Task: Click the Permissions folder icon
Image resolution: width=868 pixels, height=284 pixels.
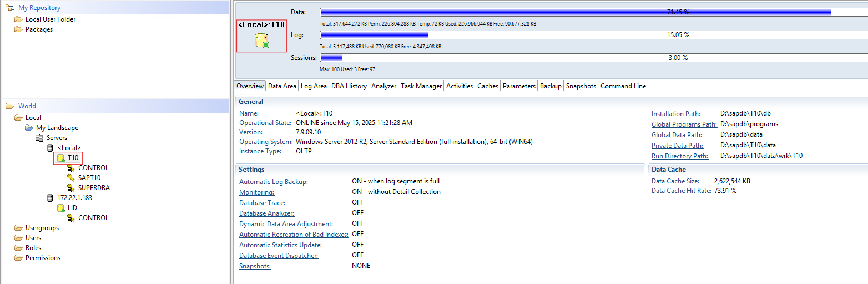Action: (x=18, y=258)
